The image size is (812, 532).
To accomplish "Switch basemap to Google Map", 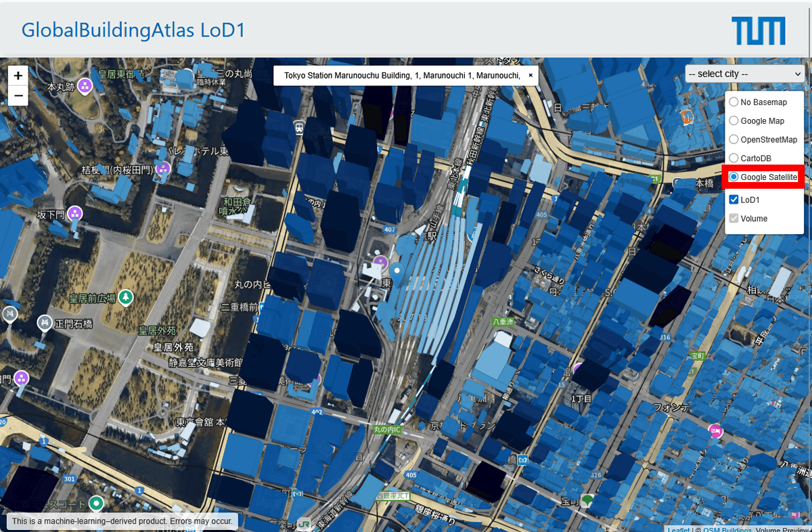I will click(734, 120).
